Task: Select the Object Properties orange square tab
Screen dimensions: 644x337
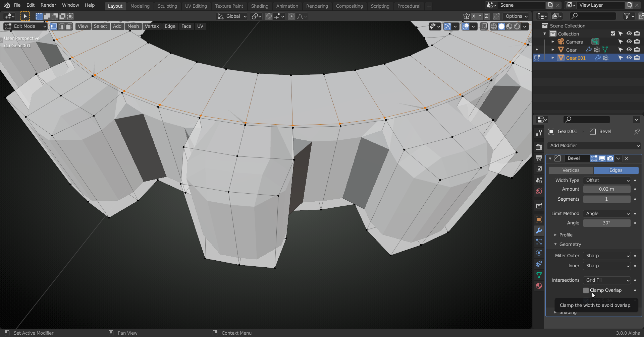Action: point(539,219)
